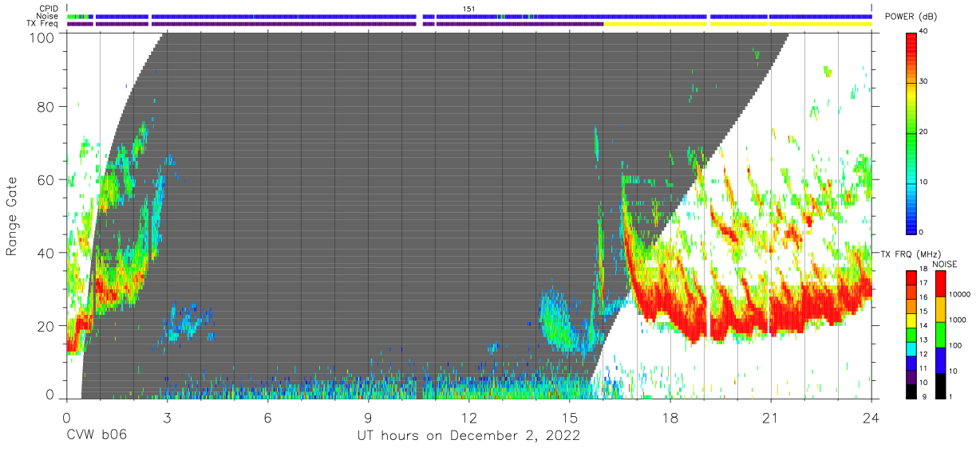Click the TX Freq row label
The height and width of the screenshot is (452, 980).
(44, 24)
